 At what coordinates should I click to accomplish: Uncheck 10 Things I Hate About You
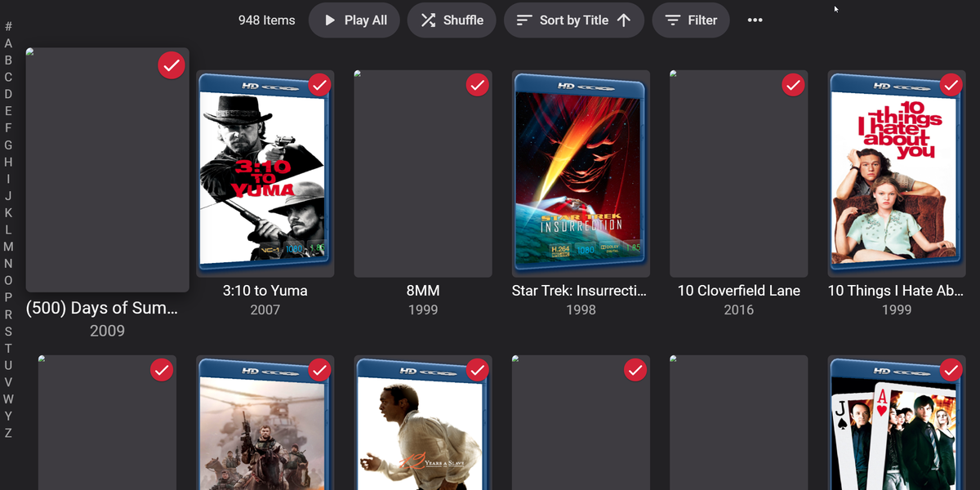click(x=951, y=84)
